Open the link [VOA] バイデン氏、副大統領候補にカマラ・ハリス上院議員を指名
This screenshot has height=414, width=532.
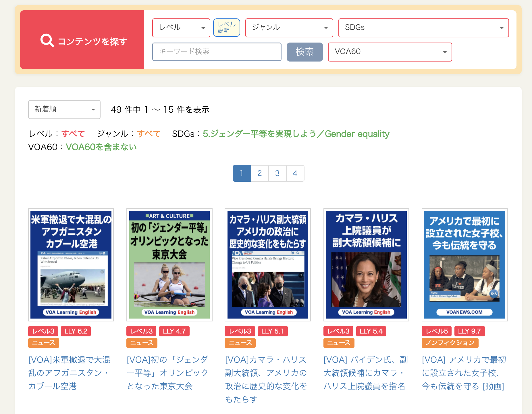366,373
